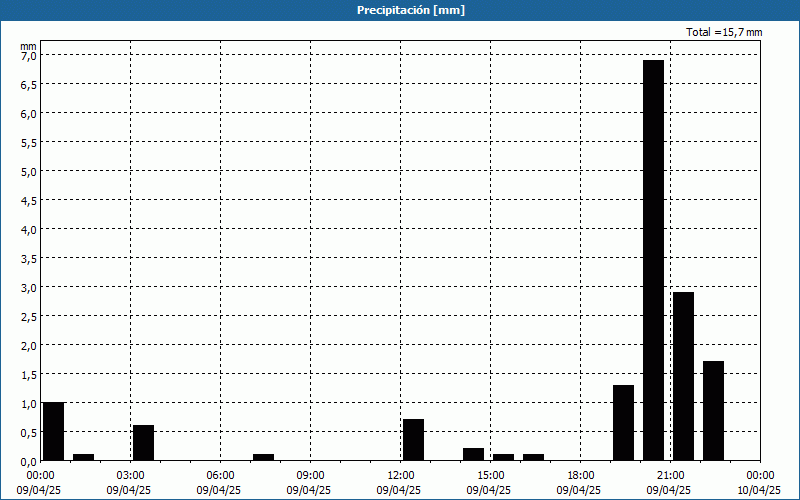Screen dimensions: 800x500
Task: Select the 0,6 mm bar at 03:00
Action: [143, 443]
